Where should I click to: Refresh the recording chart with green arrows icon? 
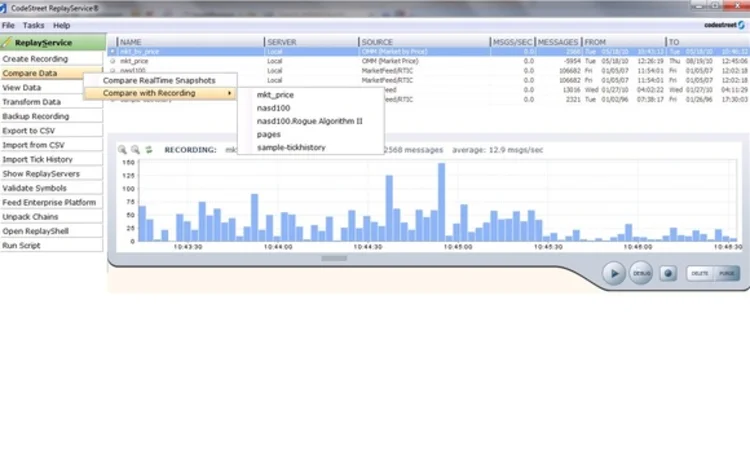(x=149, y=150)
